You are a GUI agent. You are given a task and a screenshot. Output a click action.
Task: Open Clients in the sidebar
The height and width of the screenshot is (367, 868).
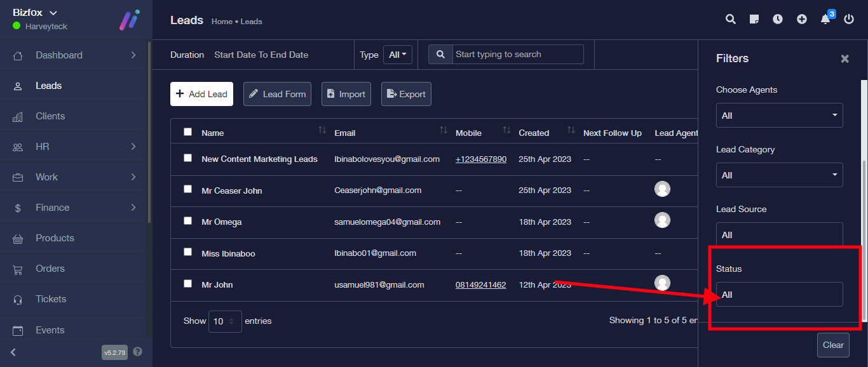[x=50, y=116]
